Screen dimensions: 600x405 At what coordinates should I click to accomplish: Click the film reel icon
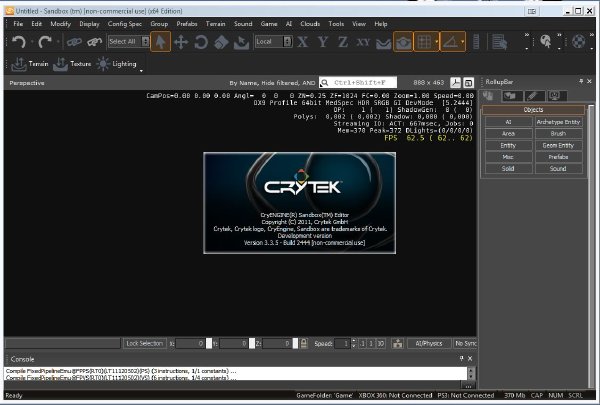coord(579,41)
